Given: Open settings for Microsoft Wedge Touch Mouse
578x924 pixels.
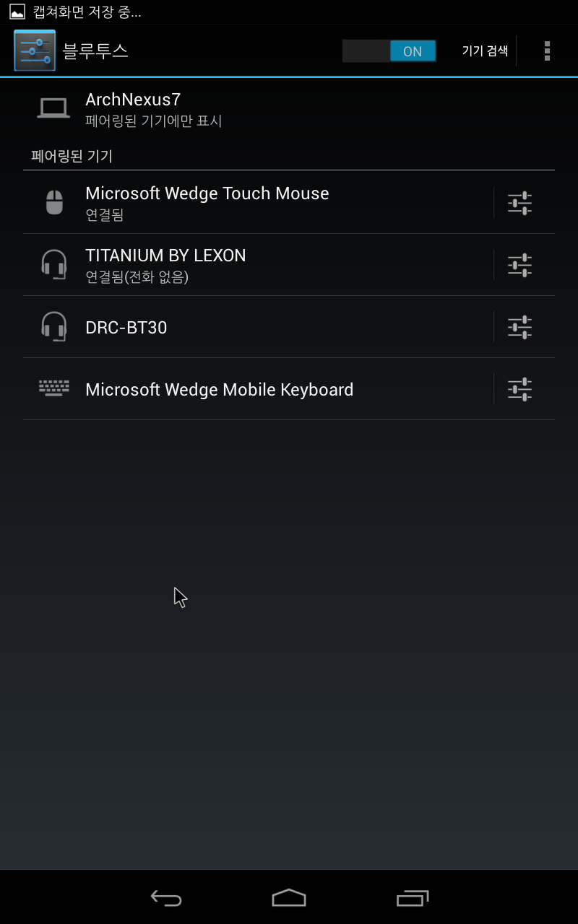Looking at the screenshot, I should coord(519,203).
